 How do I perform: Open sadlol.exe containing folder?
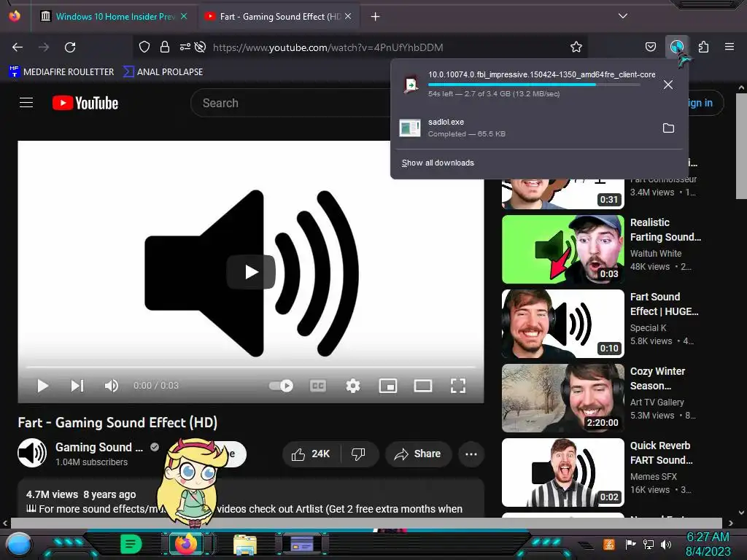click(668, 128)
